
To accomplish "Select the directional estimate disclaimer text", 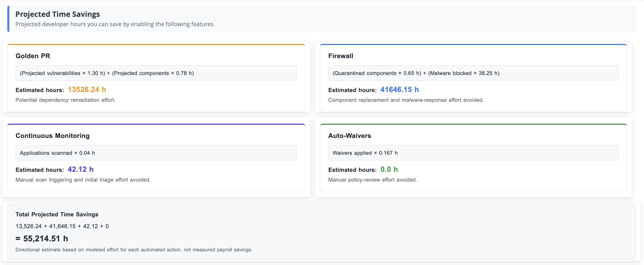I will point(134,250).
